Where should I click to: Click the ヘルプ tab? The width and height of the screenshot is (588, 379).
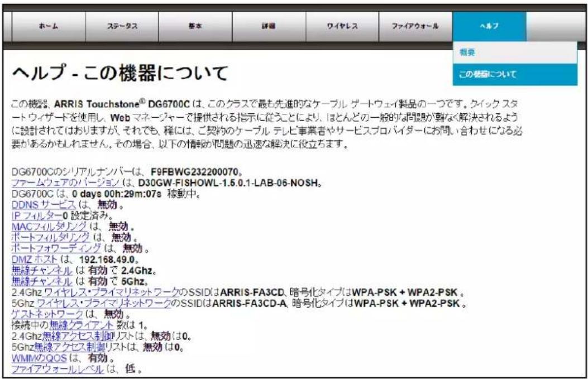(489, 26)
